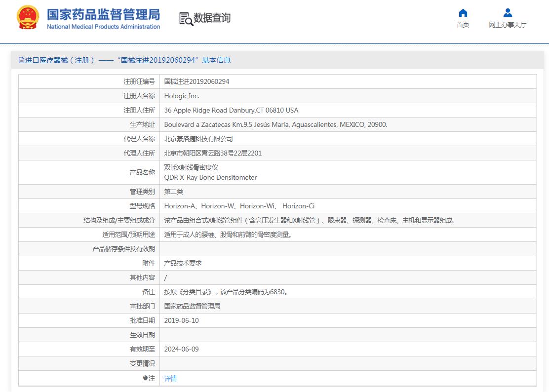549x392 pixels.
Task: Click the 备注 label
Action: [x=149, y=292]
